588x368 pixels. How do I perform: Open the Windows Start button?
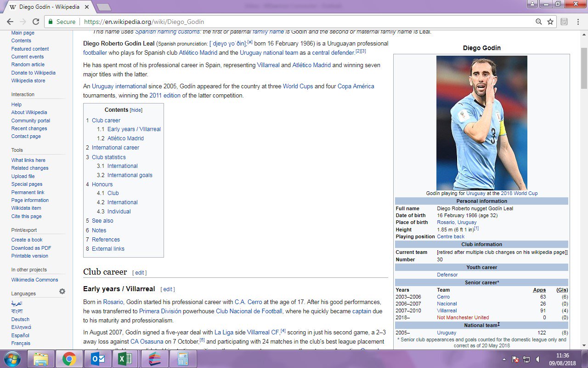click(x=13, y=359)
